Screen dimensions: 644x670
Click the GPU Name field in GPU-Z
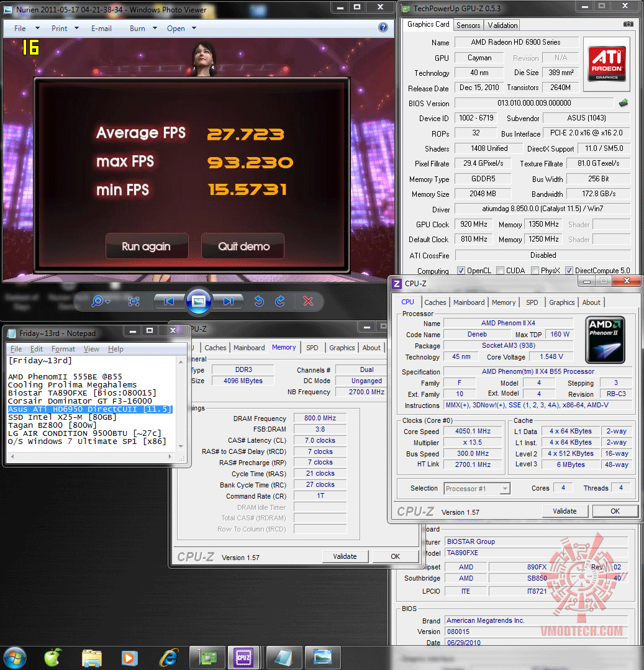516,42
